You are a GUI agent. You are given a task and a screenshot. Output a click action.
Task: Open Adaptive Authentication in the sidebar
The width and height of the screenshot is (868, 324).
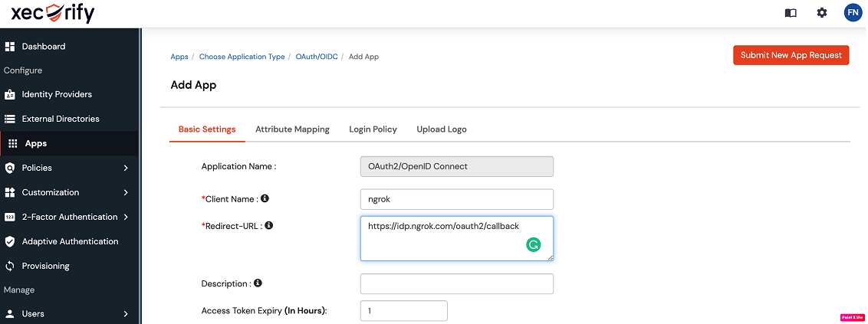(x=69, y=241)
